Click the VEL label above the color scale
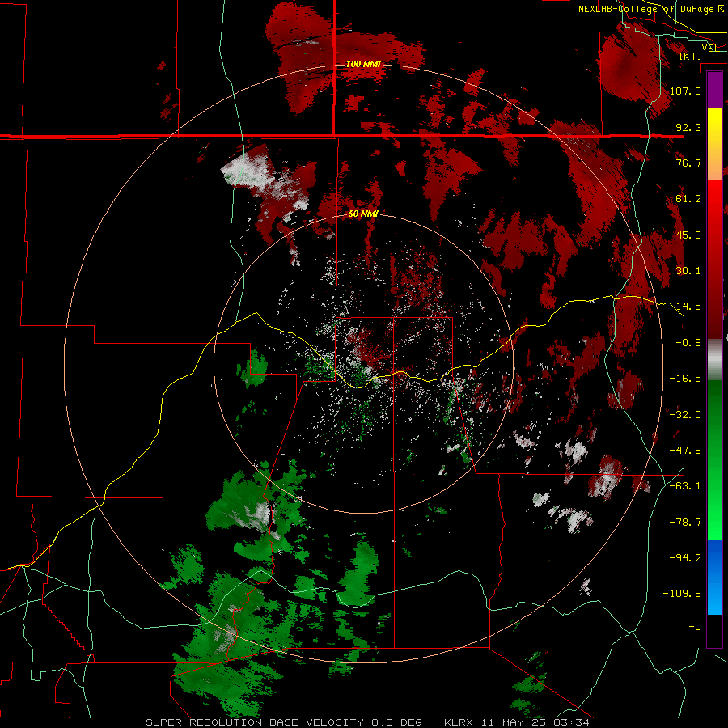728x728 pixels. pos(710,48)
